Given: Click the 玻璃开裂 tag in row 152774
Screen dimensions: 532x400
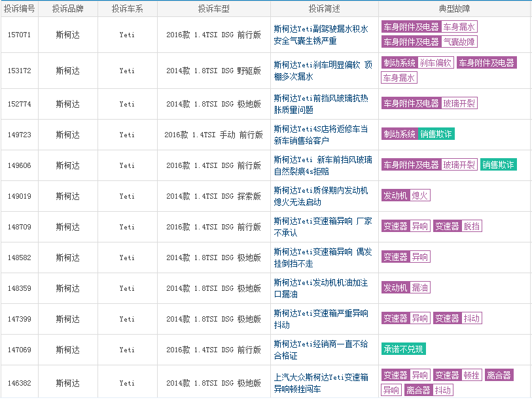Looking at the screenshot, I should (x=459, y=103).
